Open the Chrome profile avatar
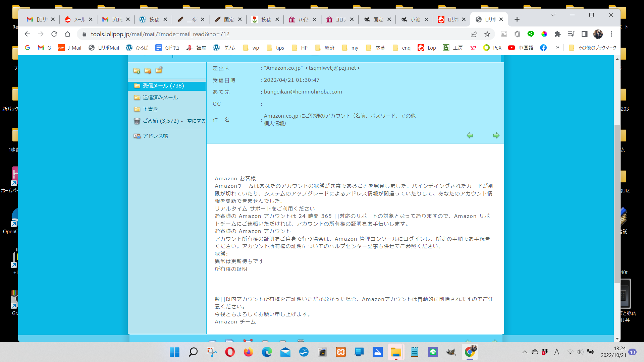The height and width of the screenshot is (362, 644). coord(598,34)
